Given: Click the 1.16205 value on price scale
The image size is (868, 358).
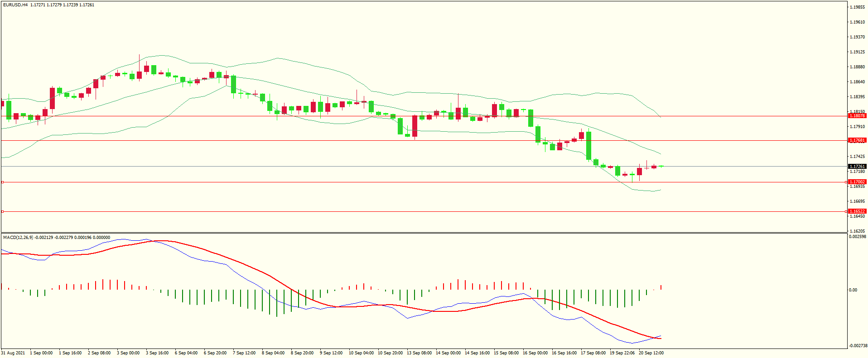Looking at the screenshot, I should point(858,231).
